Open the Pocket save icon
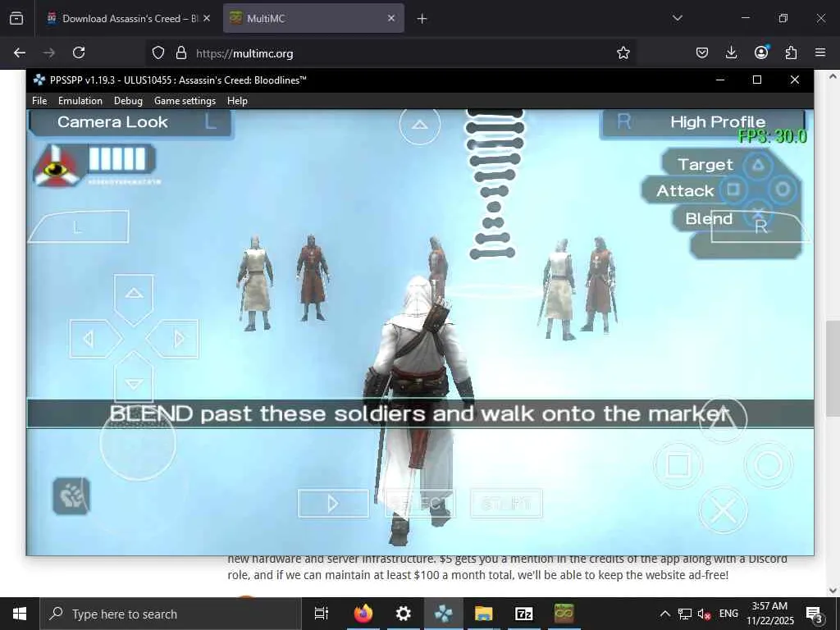Screen dimensions: 840x630 coord(702,52)
